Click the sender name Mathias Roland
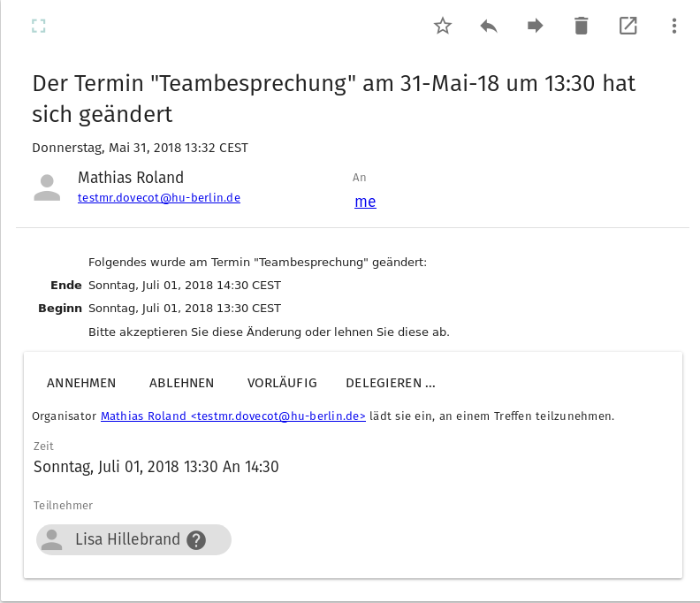This screenshot has width=700, height=603. (131, 178)
